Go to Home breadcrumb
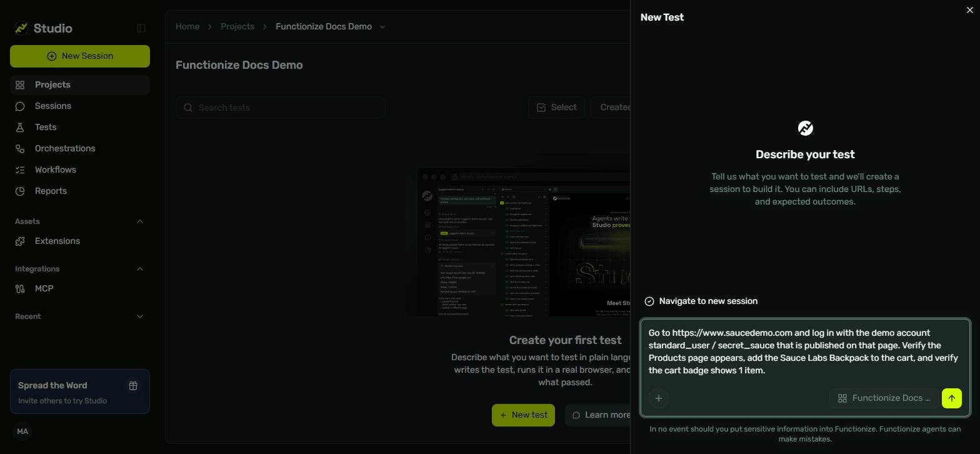This screenshot has height=454, width=980. click(187, 26)
